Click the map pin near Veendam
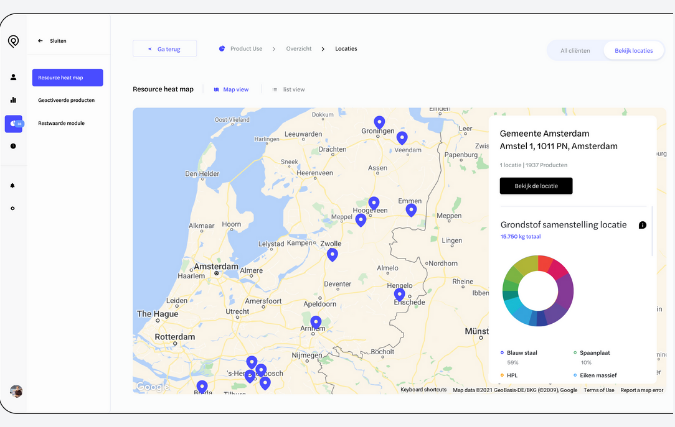 [402, 139]
